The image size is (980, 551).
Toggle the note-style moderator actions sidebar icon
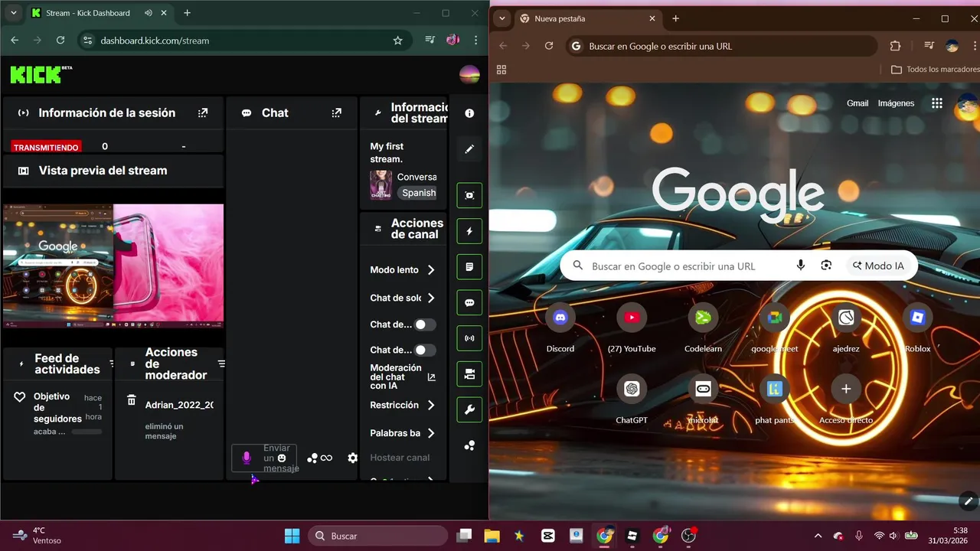469,267
